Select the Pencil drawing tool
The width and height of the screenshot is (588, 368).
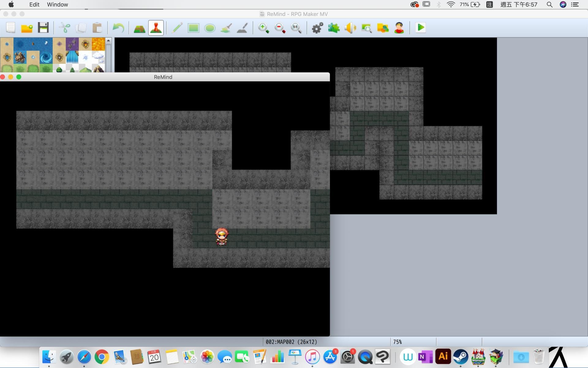177,28
